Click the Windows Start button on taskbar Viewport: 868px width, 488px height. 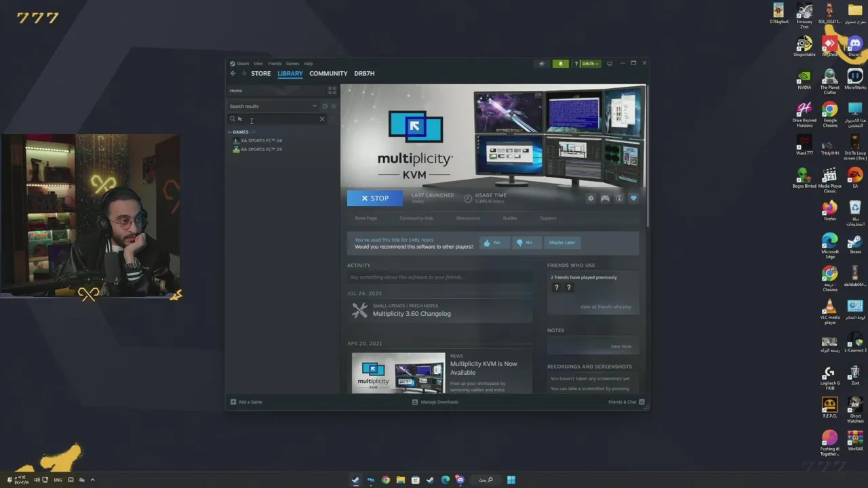click(x=511, y=480)
